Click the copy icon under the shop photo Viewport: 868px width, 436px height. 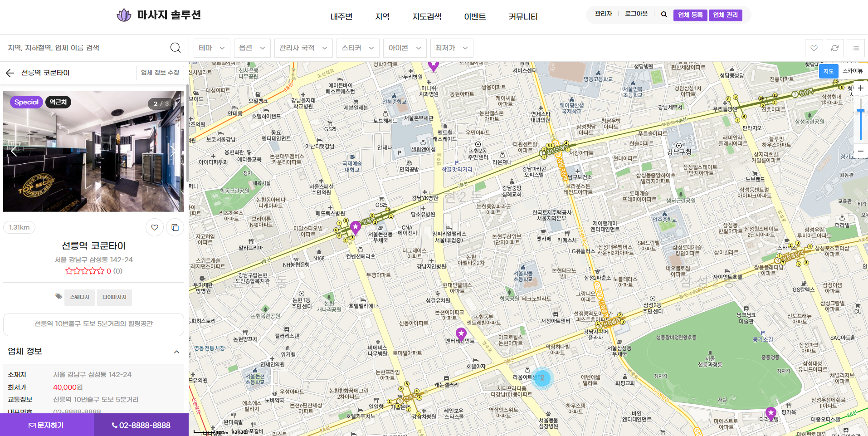click(175, 227)
